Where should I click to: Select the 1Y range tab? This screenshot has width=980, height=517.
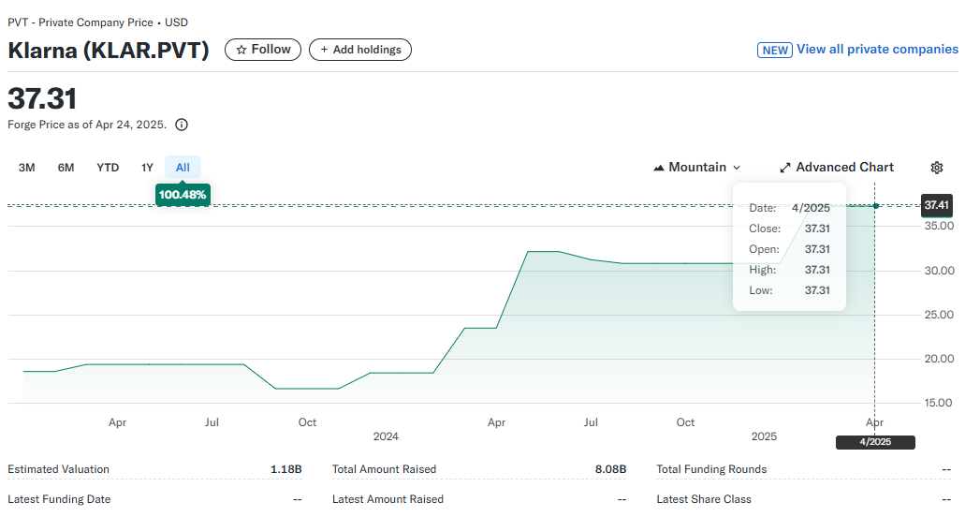pyautogui.click(x=147, y=168)
